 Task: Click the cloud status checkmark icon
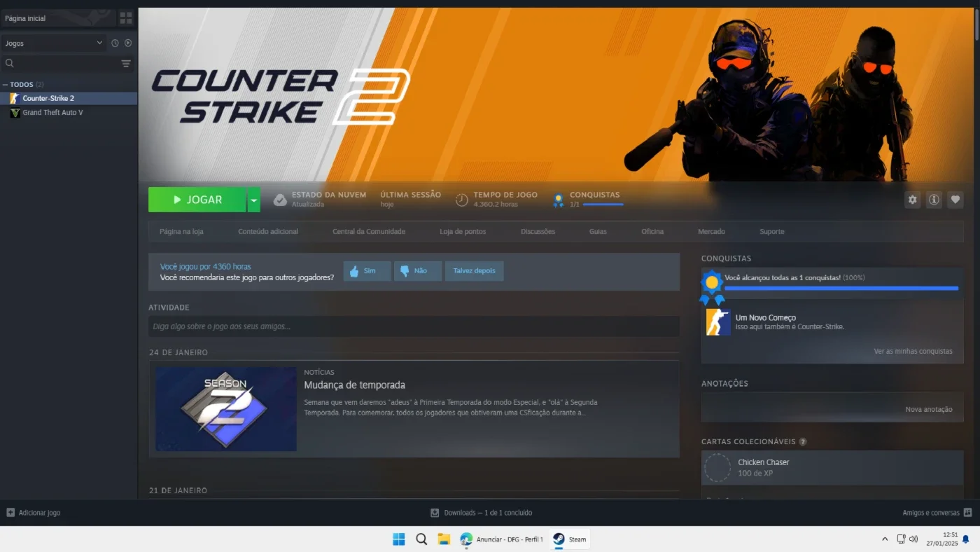(280, 200)
